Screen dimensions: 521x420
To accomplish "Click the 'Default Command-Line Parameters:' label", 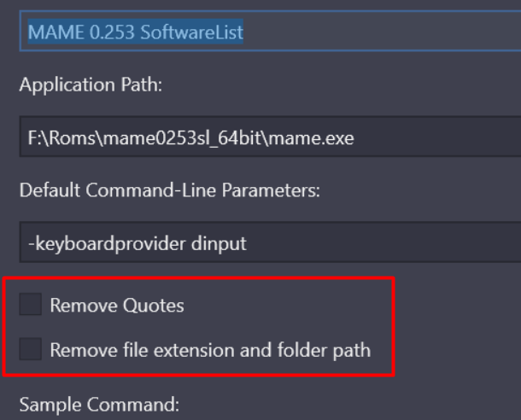I will [x=170, y=190].
